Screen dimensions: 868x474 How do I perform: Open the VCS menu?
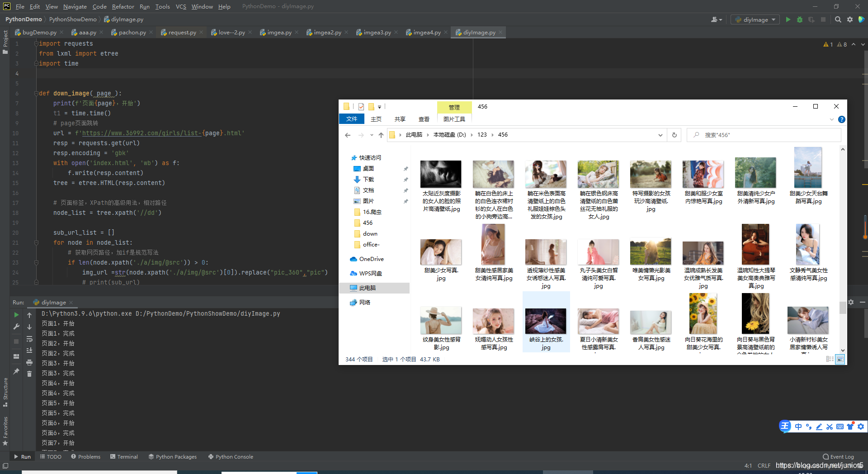[181, 6]
